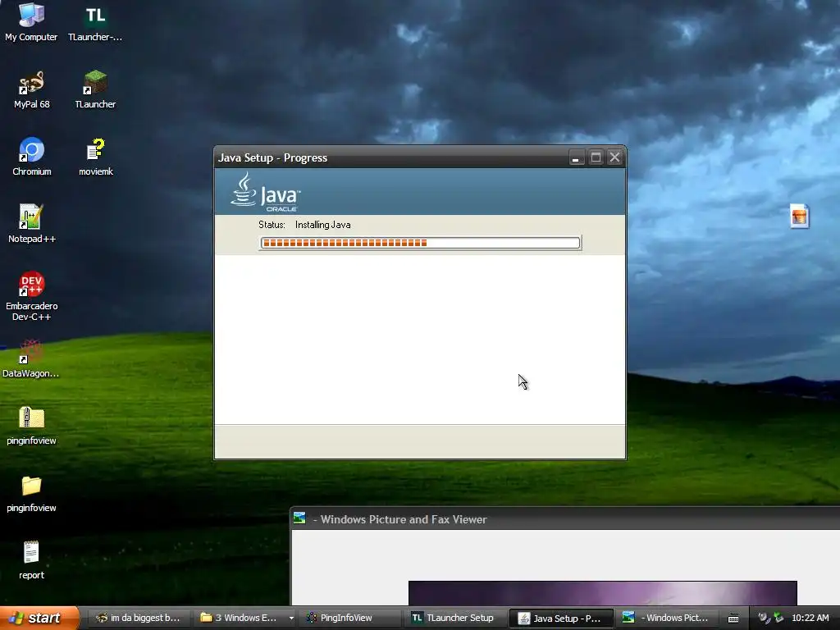
Task: Click the Picture and Fax Viewer title icon
Action: coord(299,518)
